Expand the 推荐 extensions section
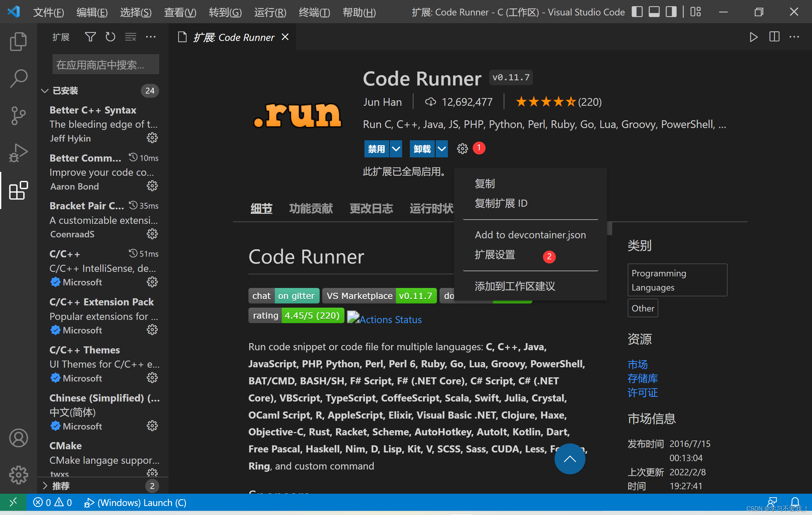 [x=61, y=486]
